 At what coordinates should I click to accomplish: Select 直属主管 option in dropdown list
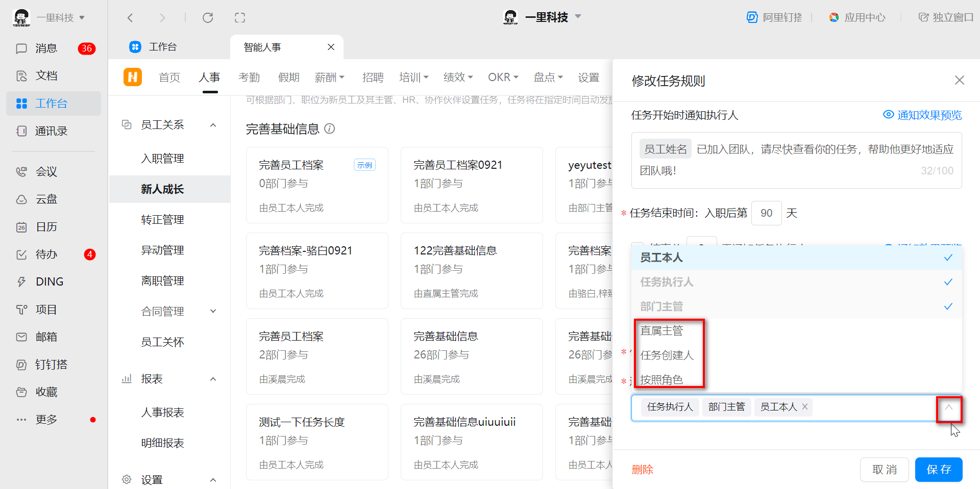point(662,331)
